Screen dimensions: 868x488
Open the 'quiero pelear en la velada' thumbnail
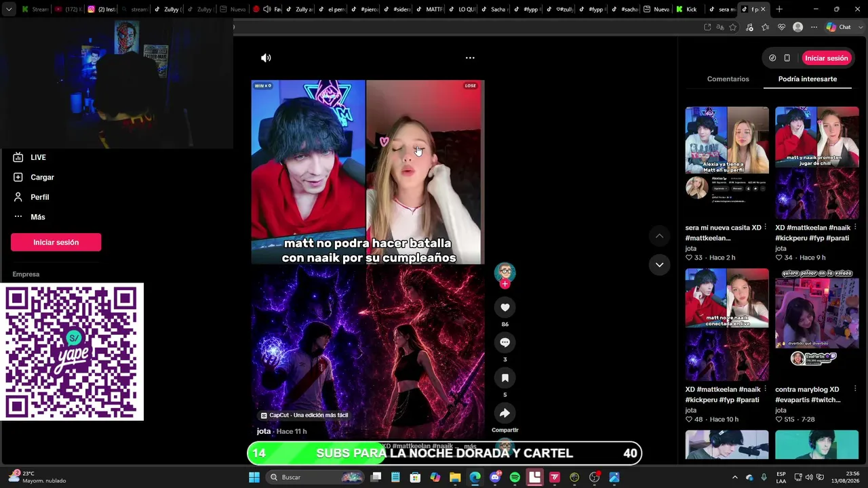[x=817, y=325]
